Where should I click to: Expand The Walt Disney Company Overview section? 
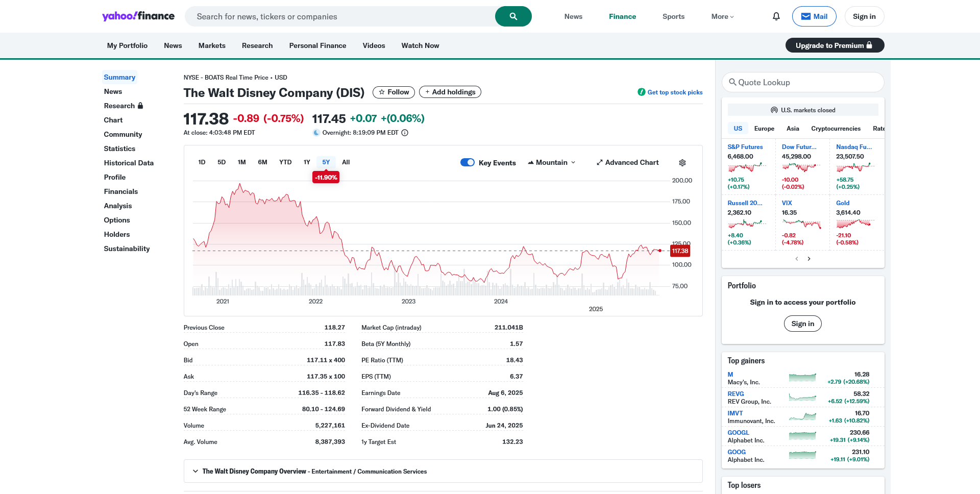tap(443, 471)
